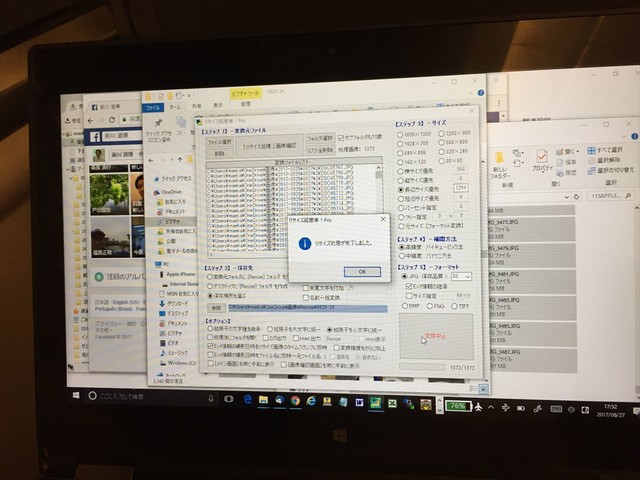Click the 参照 browse button

click(x=216, y=308)
